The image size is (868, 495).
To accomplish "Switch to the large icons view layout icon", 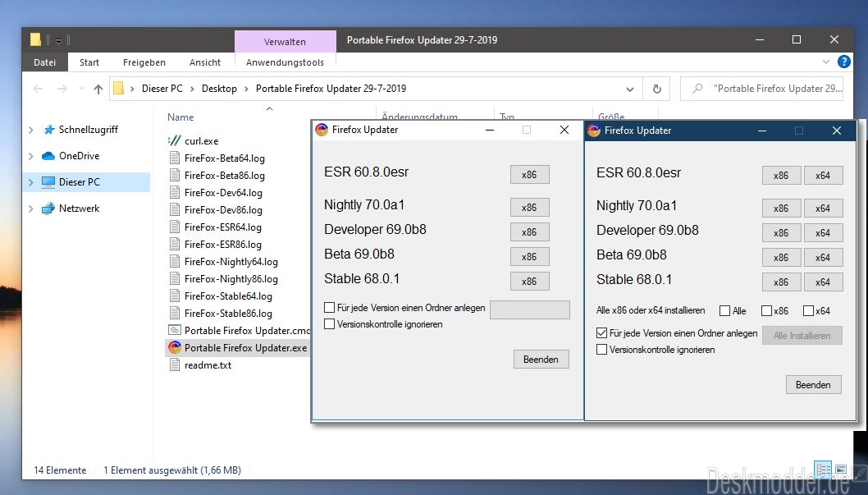I will pos(840,470).
